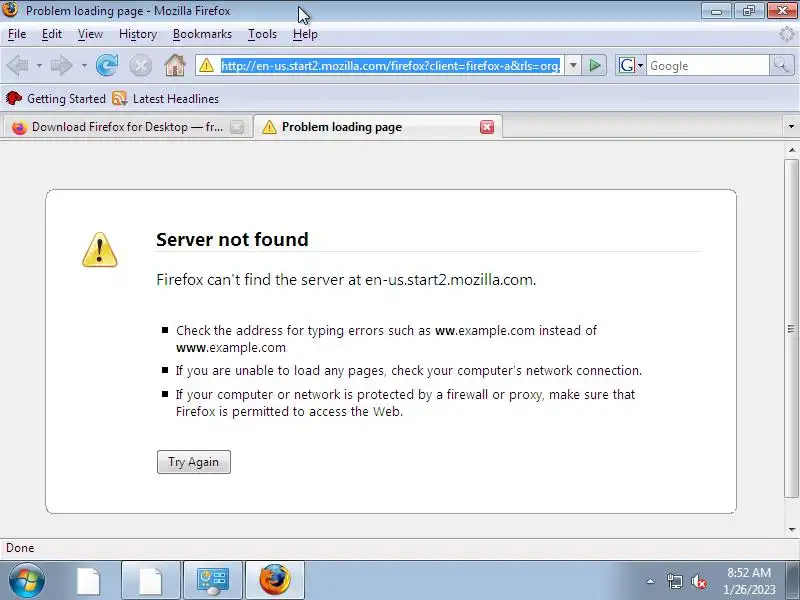Open the Latest Headlines feed bookmark
The image size is (800, 600).
tap(166, 98)
